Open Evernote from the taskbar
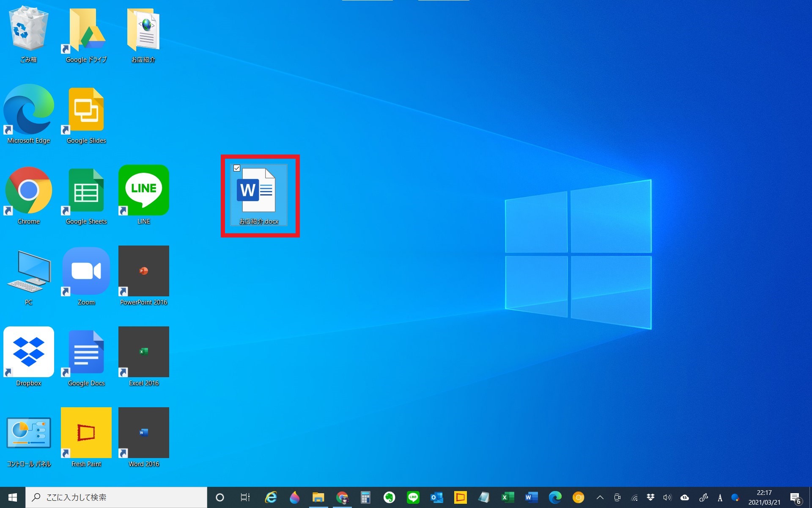 coord(390,497)
